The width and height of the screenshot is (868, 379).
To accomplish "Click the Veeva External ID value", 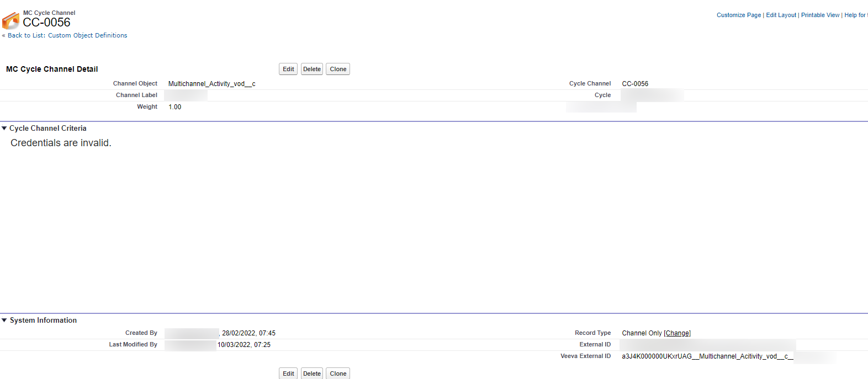I will click(x=707, y=356).
